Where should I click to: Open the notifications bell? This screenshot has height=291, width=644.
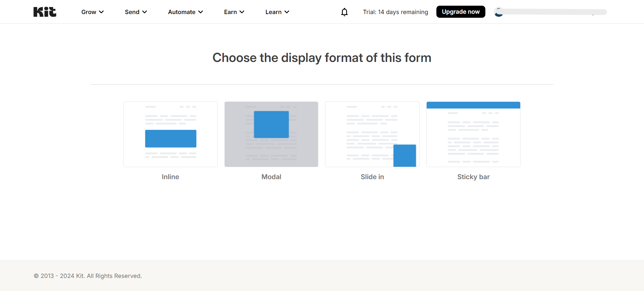[344, 12]
